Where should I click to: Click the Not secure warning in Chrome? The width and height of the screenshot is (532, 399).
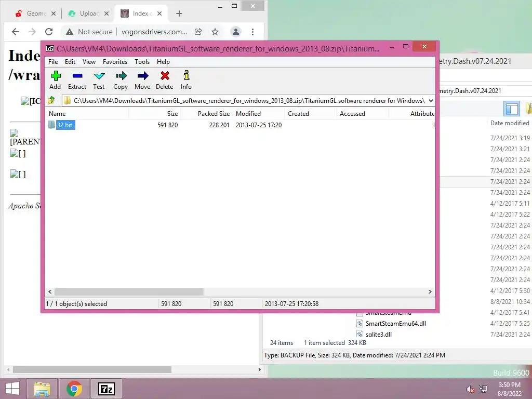pyautogui.click(x=89, y=32)
